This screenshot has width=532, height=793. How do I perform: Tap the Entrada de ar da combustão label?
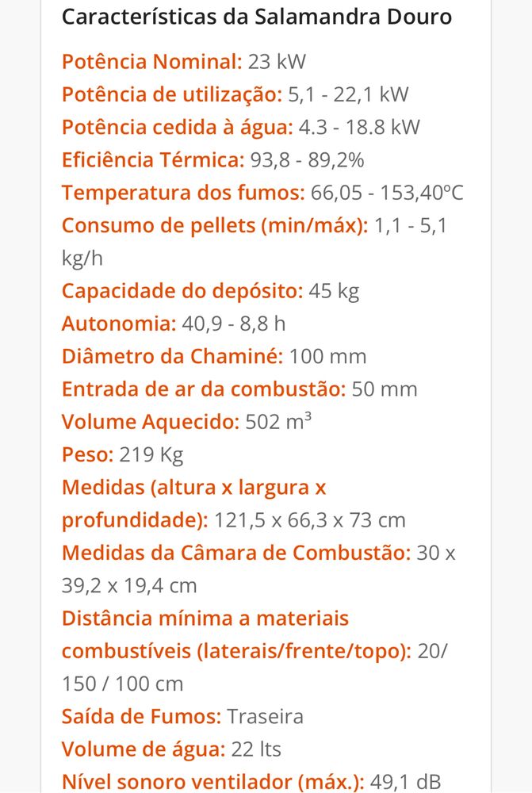[204, 389]
